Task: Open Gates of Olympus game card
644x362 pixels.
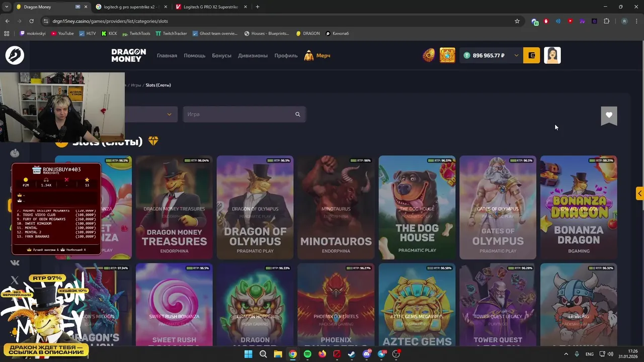Action: [498, 208]
